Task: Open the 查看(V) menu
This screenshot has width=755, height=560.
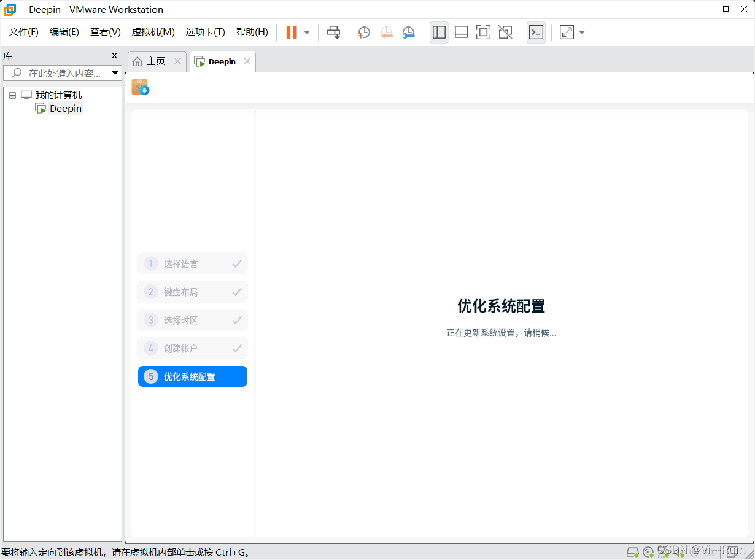Action: pyautogui.click(x=106, y=32)
